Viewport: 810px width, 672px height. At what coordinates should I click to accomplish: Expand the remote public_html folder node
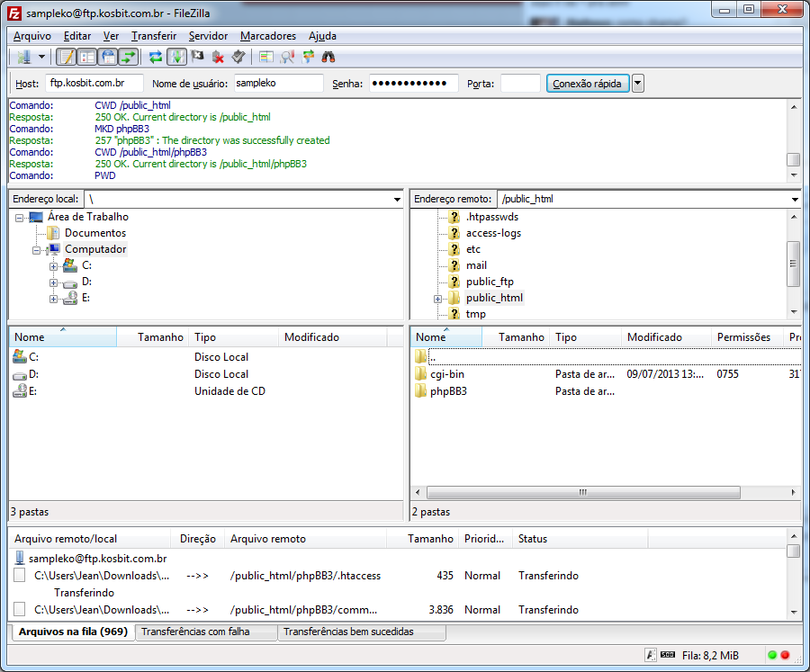437,299
